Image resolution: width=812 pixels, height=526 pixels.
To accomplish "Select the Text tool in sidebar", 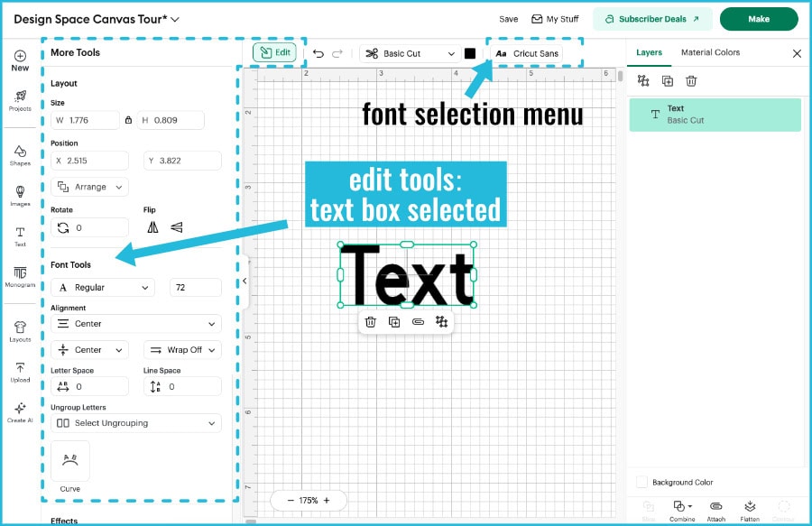I will pyautogui.click(x=20, y=236).
